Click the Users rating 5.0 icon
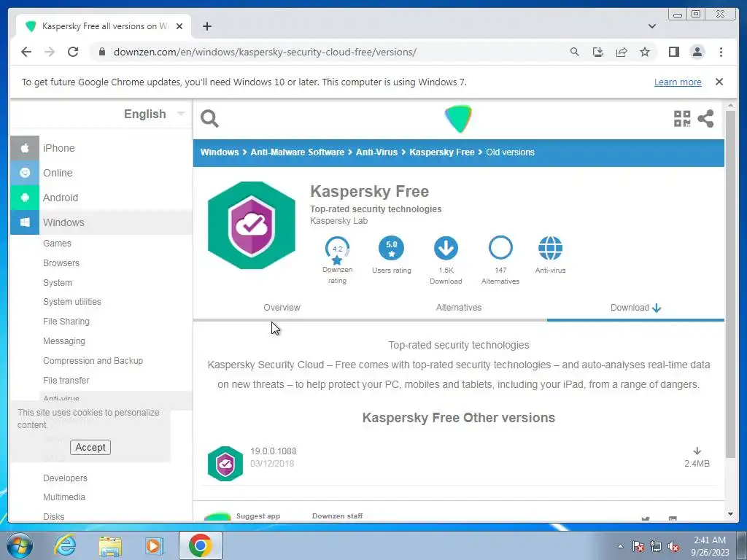747x560 pixels. pos(391,248)
